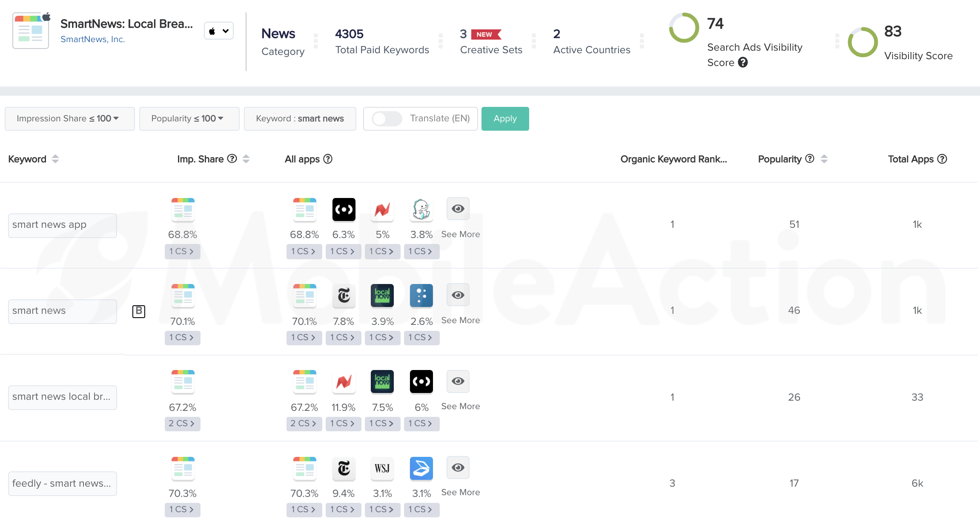Click the All apps help icon
The width and height of the screenshot is (980, 522).
[328, 159]
